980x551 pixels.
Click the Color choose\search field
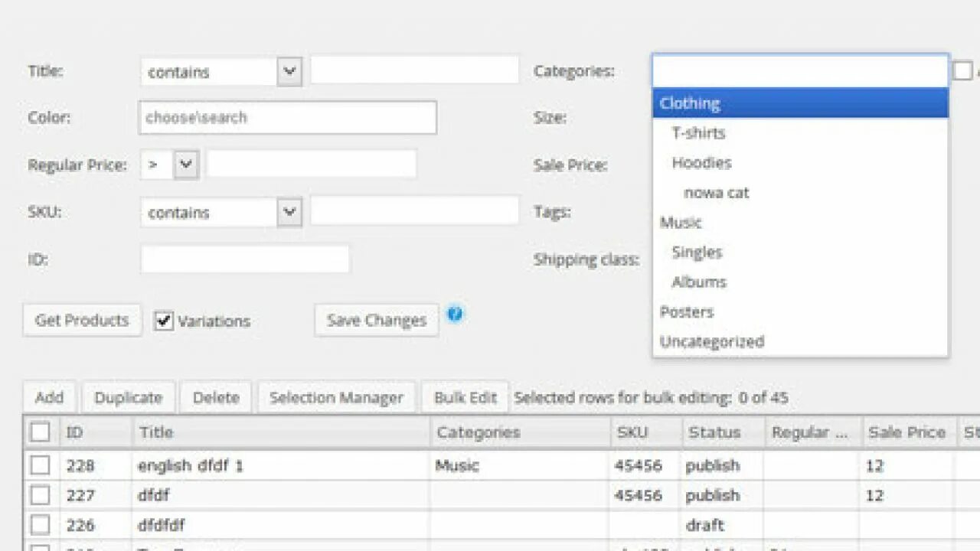tap(287, 117)
